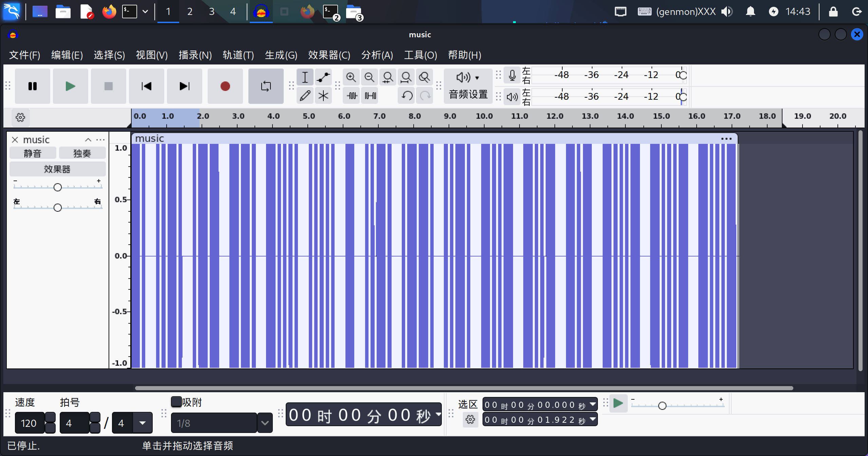Click the Trim audio outside selection icon
The height and width of the screenshot is (456, 868).
click(352, 96)
